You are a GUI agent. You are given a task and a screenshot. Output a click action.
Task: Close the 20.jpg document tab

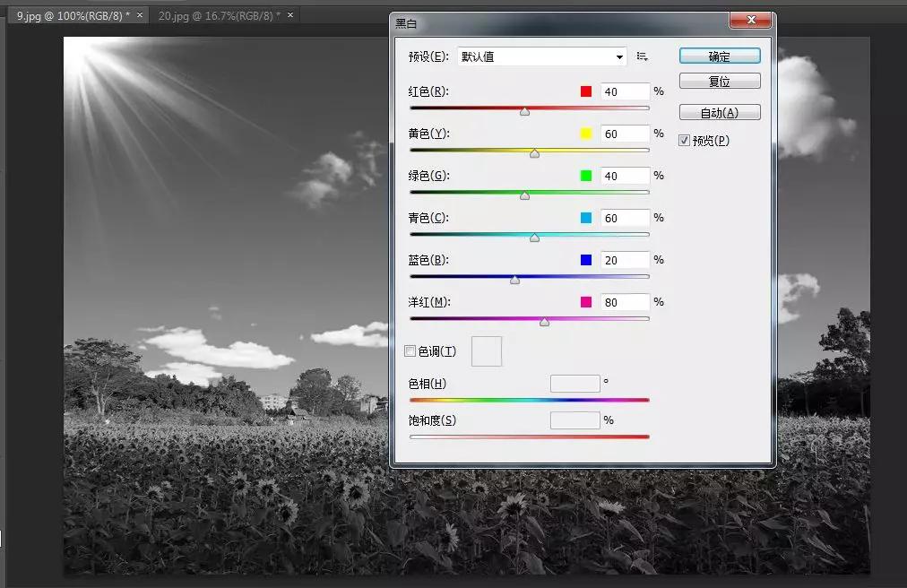[x=289, y=16]
